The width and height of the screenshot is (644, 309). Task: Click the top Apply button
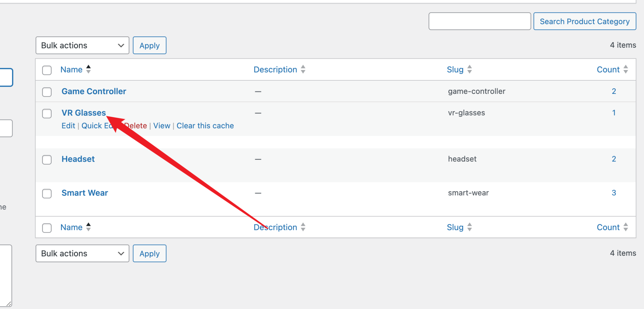click(x=149, y=46)
